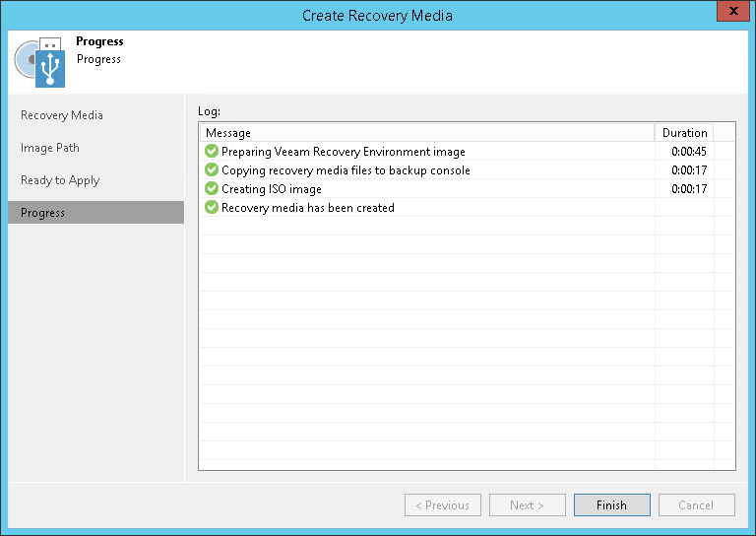Viewport: 756px width, 536px height.
Task: Select the Recovery media has been created entry
Action: [x=308, y=208]
